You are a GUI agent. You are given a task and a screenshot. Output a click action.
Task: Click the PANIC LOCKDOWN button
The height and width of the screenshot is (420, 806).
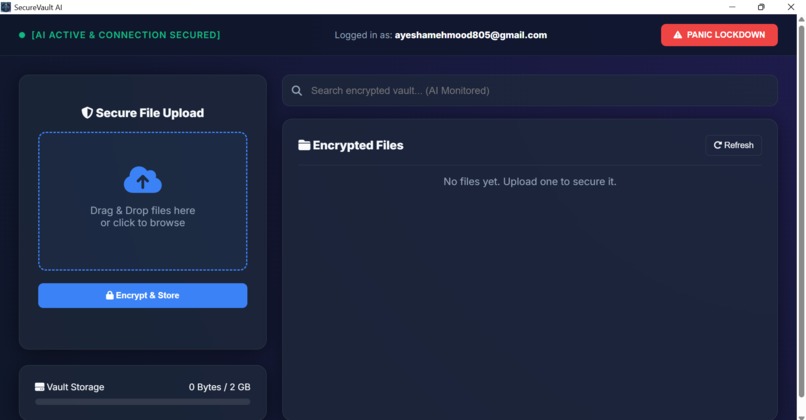(x=719, y=35)
